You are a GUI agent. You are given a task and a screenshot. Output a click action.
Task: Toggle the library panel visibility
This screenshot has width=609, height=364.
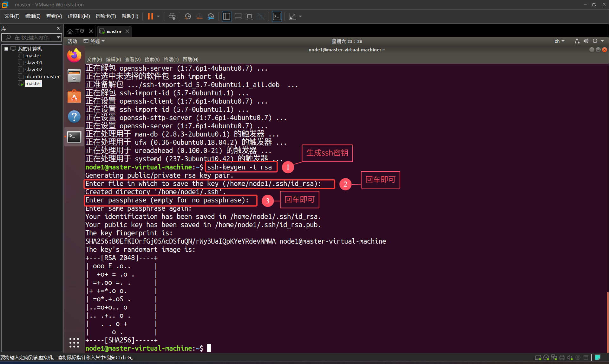click(x=226, y=16)
